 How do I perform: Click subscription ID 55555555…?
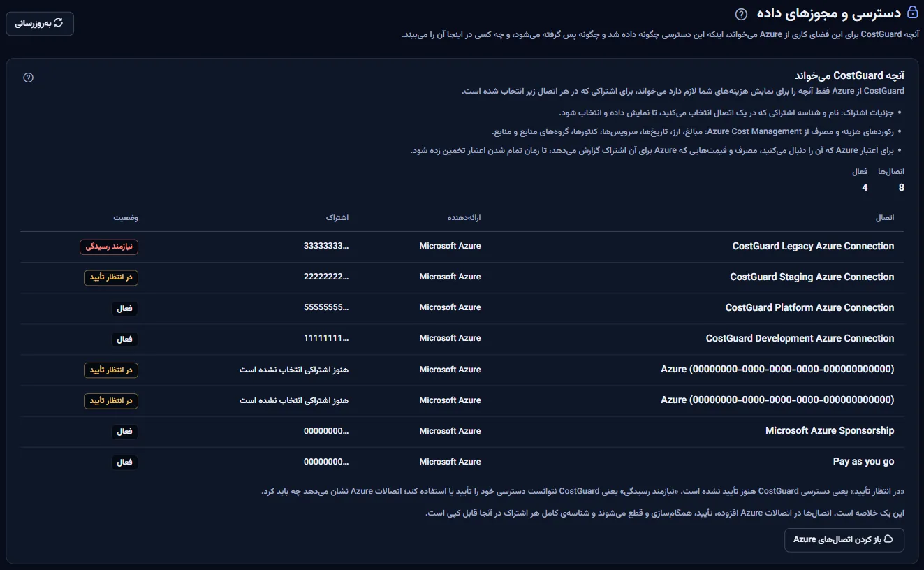pos(326,307)
